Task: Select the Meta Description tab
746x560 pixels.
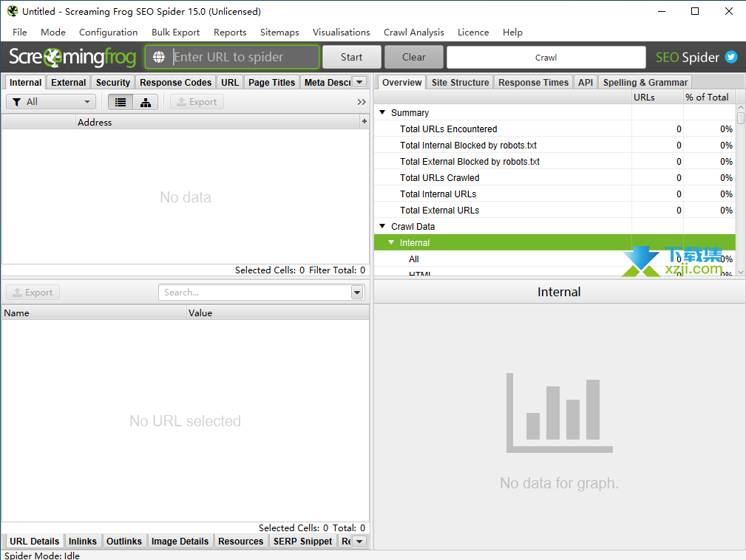Action: click(328, 82)
